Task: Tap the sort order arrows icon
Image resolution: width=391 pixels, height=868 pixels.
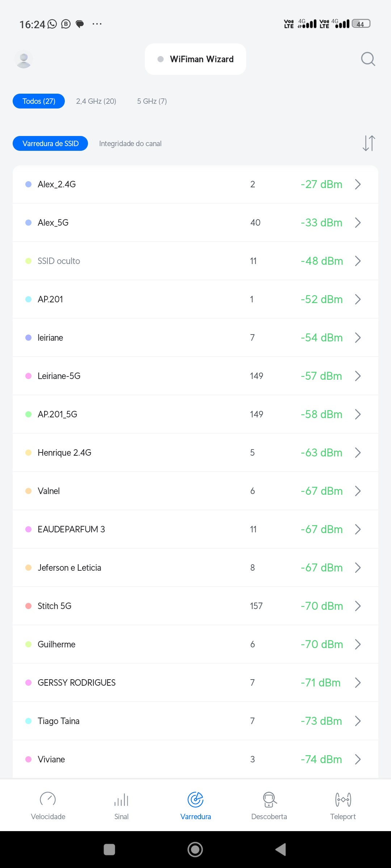Action: click(369, 143)
